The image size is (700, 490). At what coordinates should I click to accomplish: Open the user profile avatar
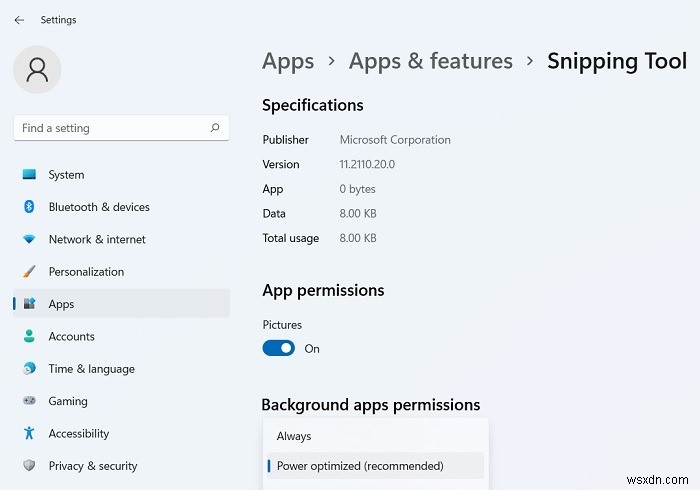(x=37, y=70)
